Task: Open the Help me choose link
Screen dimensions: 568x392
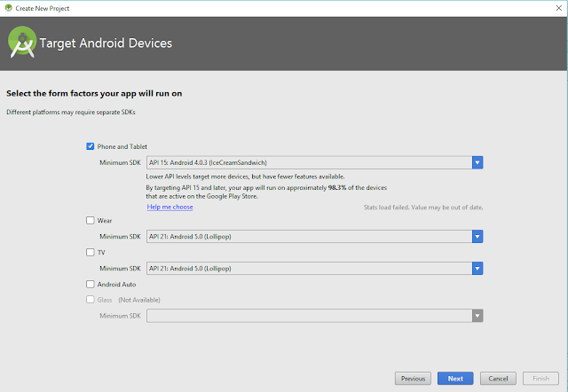Action: click(170, 207)
